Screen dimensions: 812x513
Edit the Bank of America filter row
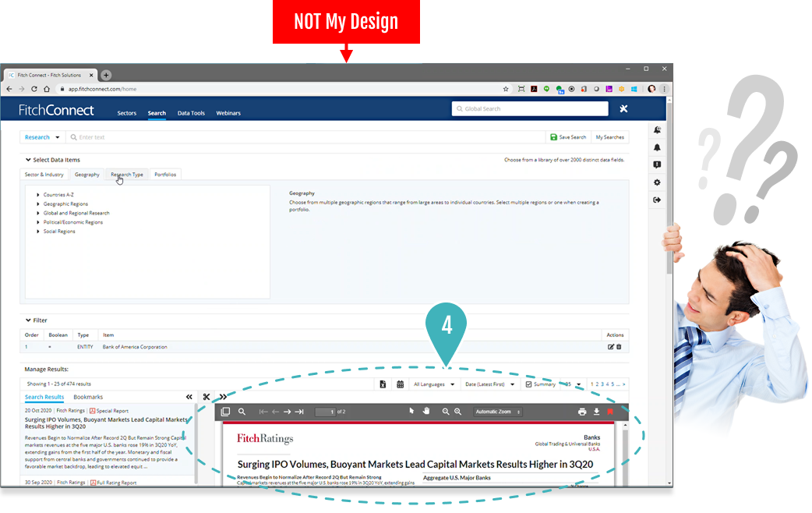pyautogui.click(x=610, y=347)
